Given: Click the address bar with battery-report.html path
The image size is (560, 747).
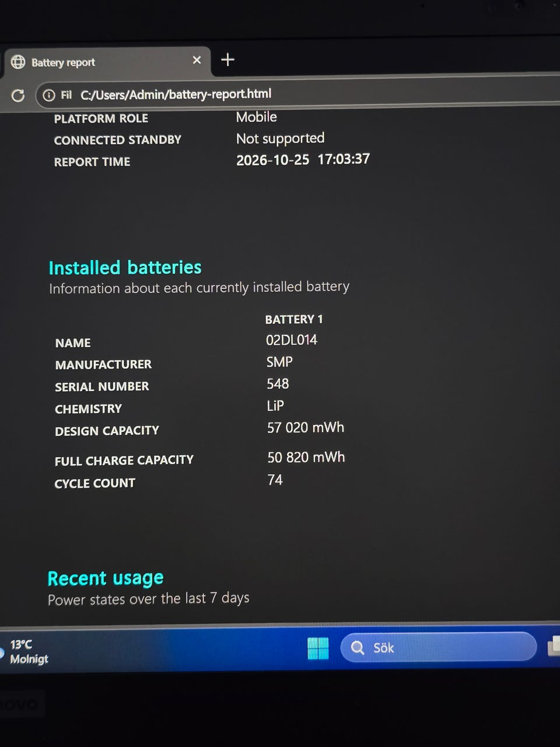Looking at the screenshot, I should coord(297,94).
